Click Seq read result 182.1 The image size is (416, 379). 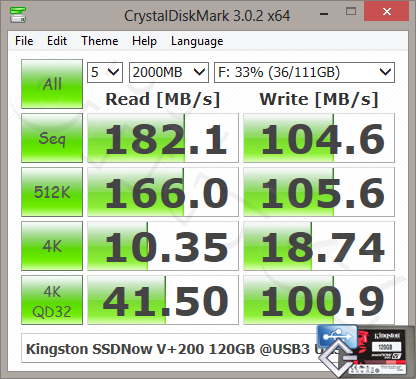point(163,138)
